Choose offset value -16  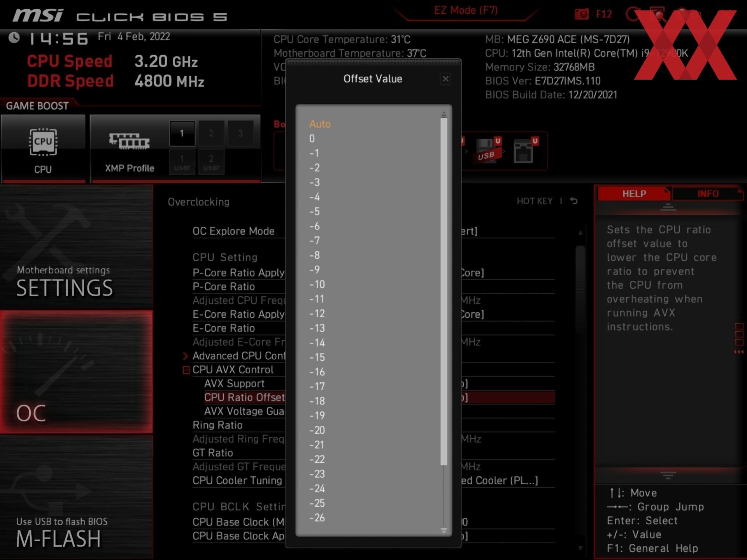(x=317, y=372)
